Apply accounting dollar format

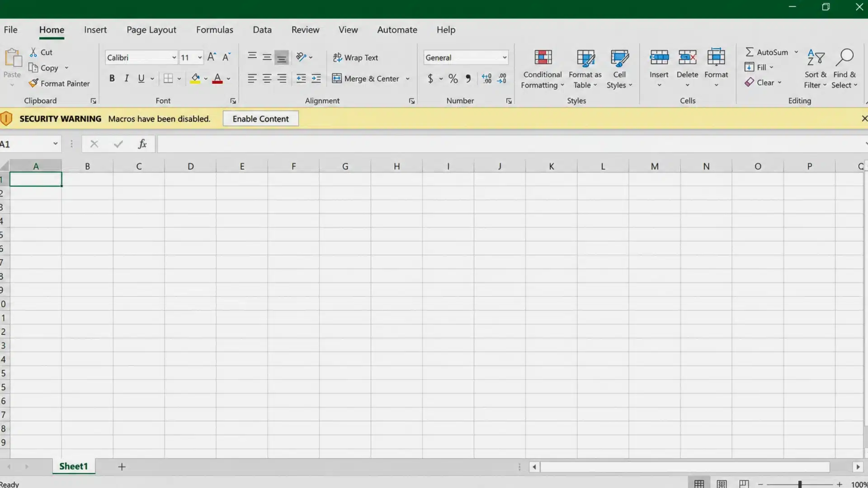pos(430,79)
